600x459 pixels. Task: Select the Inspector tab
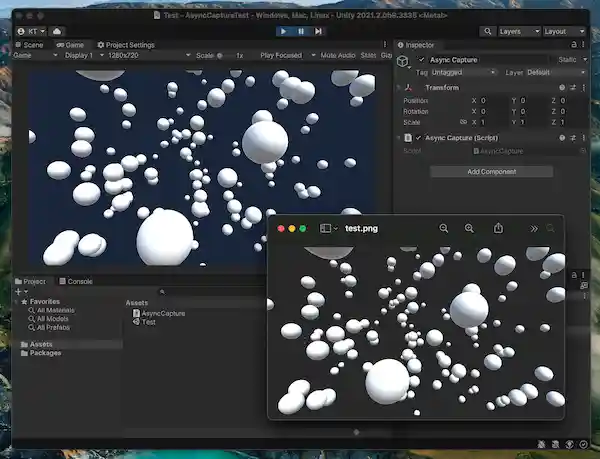pos(416,45)
